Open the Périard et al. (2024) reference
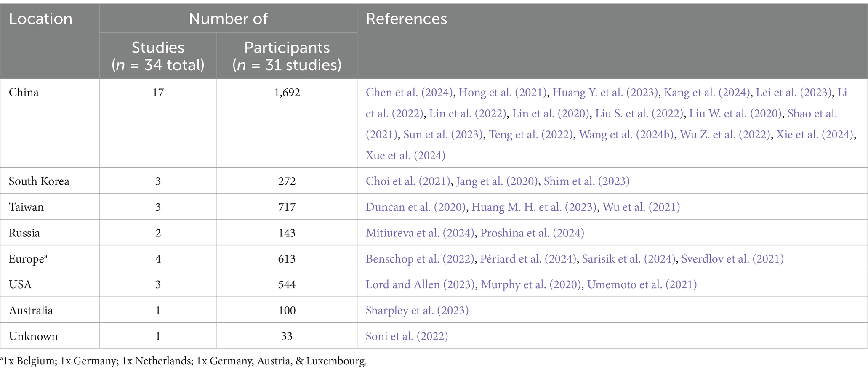This screenshot has height=372, width=868. tap(528, 259)
